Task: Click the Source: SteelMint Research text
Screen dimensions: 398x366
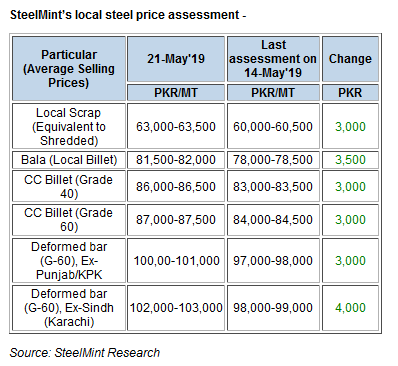Action: point(85,353)
